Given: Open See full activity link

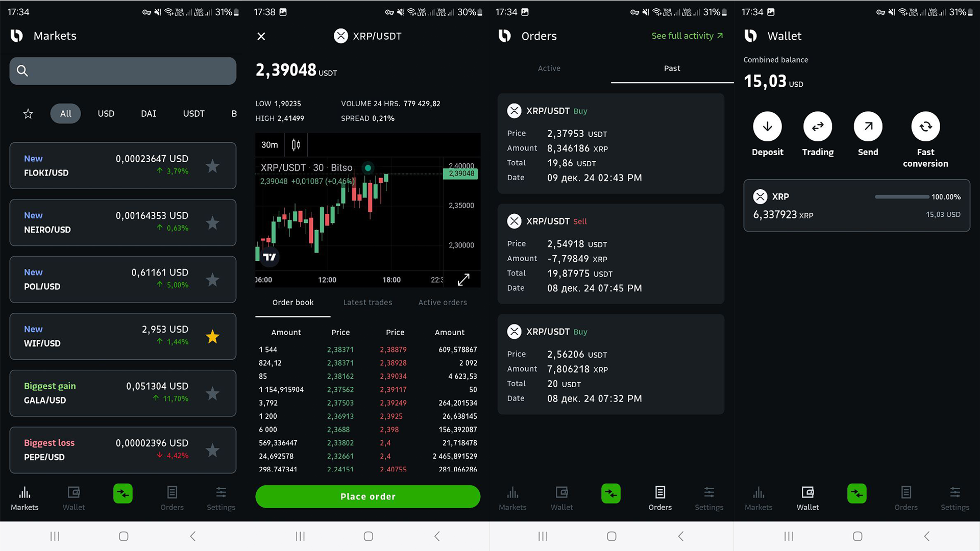Looking at the screenshot, I should tap(687, 36).
